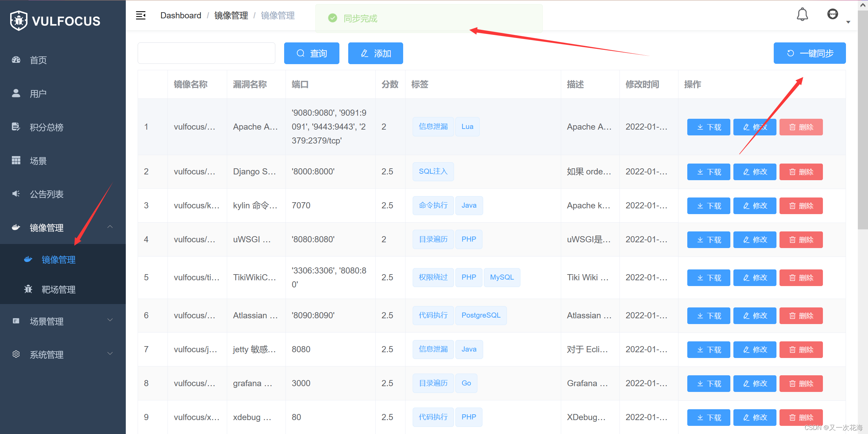Expand 系统管理 menu
This screenshot has height=434, width=868.
click(63, 355)
